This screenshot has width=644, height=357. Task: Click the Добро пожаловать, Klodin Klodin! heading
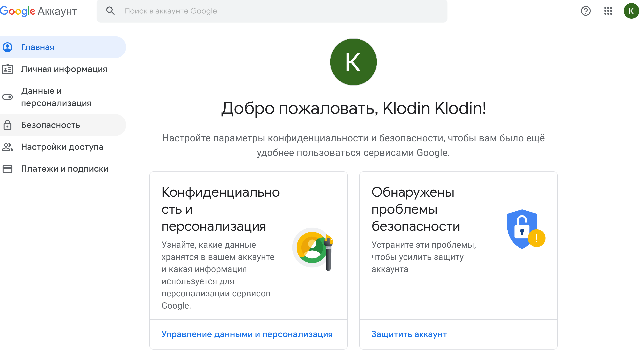354,108
